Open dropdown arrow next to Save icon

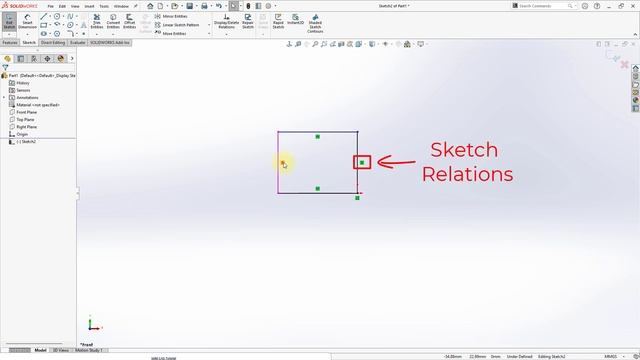(196, 6)
